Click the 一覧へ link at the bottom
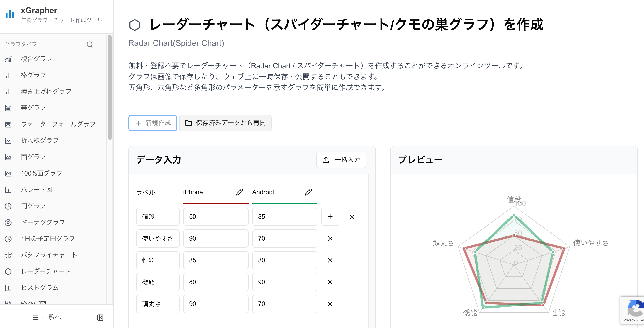Viewport: 644px width, 328px height. pos(46,317)
